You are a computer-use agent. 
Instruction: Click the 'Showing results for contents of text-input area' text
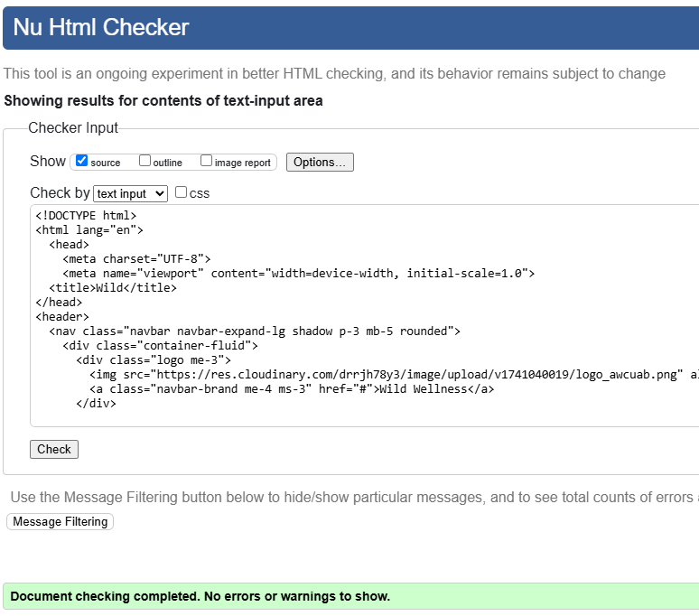coord(163,101)
